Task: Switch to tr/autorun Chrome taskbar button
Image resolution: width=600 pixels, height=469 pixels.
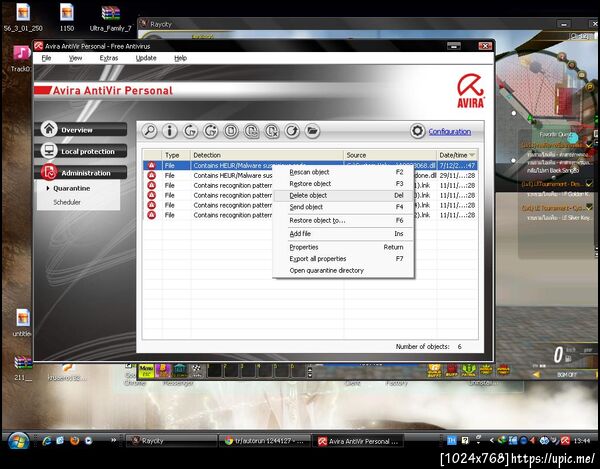Action: click(x=264, y=441)
